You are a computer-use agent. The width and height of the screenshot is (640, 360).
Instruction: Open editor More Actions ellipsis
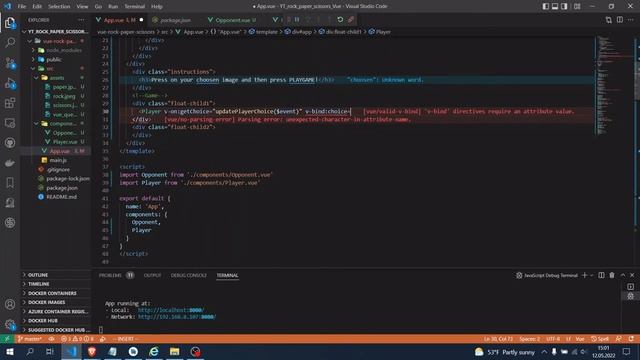point(631,20)
